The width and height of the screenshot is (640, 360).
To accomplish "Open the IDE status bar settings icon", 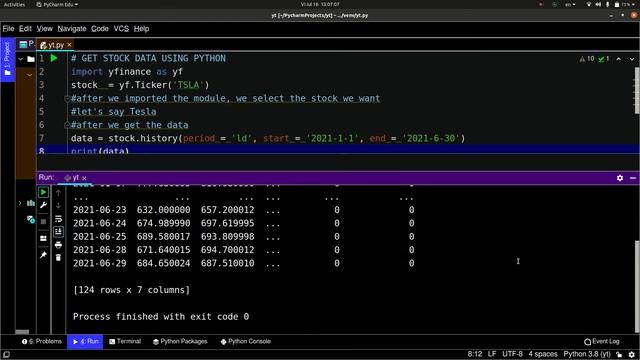I will (x=632, y=355).
